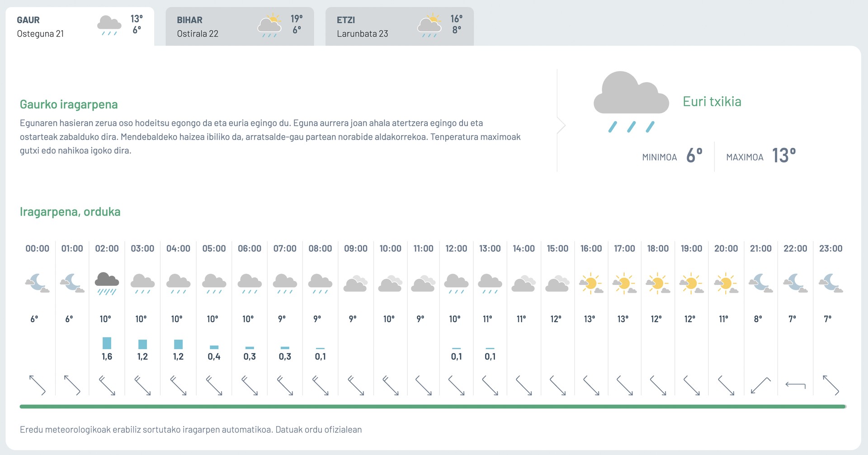This screenshot has height=455, width=868.
Task: Click the 02:00 heavy rain cloud icon
Action: coord(107,284)
